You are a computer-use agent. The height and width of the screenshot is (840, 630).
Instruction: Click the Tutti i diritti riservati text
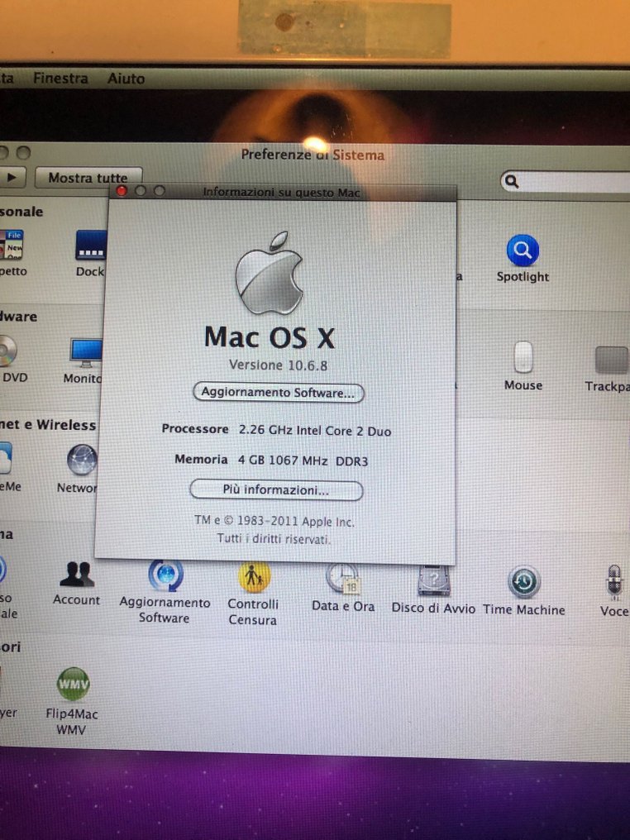coord(273,538)
